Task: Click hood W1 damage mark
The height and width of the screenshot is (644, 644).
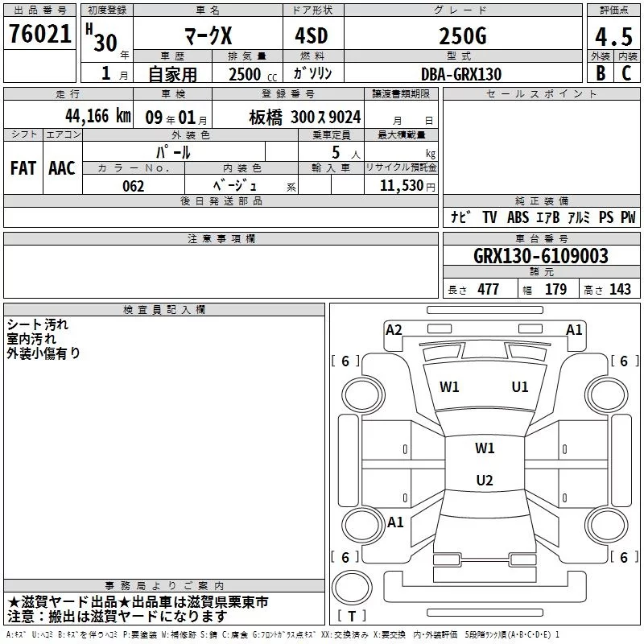Action: pyautogui.click(x=449, y=387)
